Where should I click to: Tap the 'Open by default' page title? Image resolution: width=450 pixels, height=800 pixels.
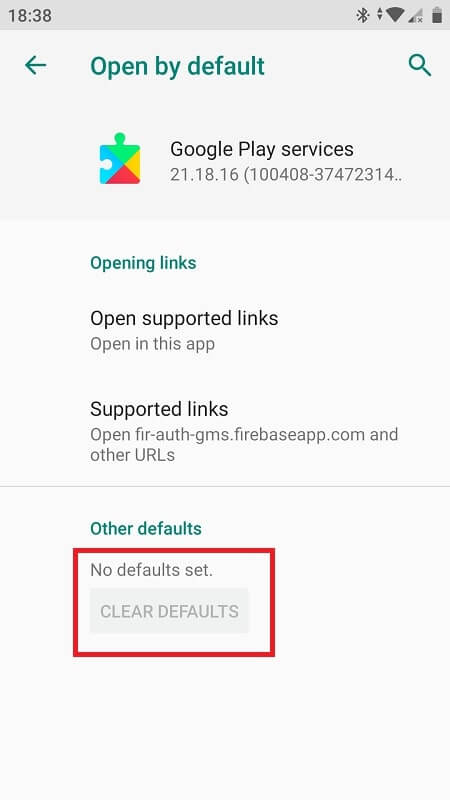click(178, 66)
